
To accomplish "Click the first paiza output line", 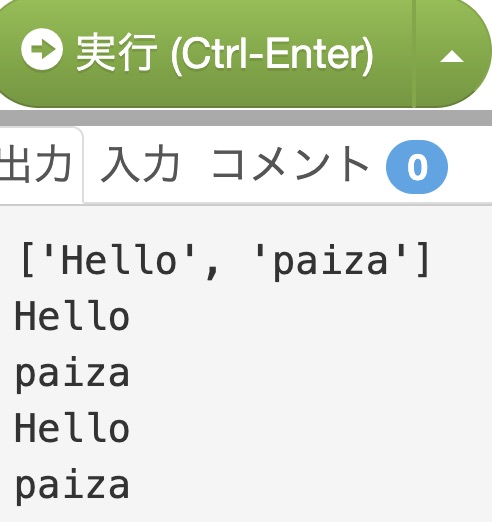I will (x=72, y=374).
